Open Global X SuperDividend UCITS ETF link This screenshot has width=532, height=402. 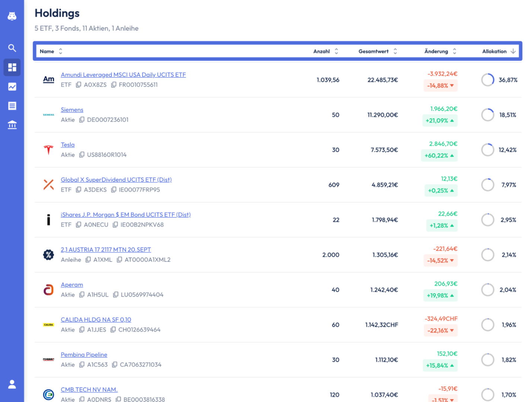[116, 180]
